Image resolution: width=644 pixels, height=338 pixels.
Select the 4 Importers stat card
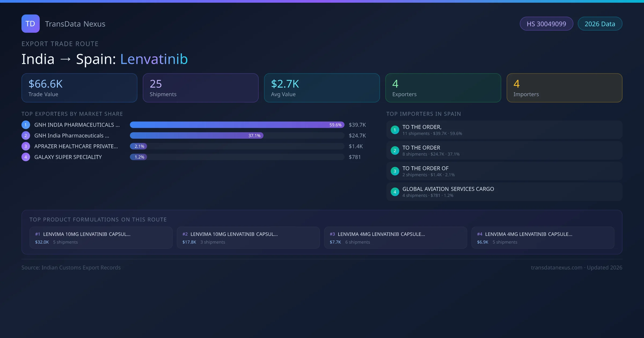pyautogui.click(x=564, y=88)
